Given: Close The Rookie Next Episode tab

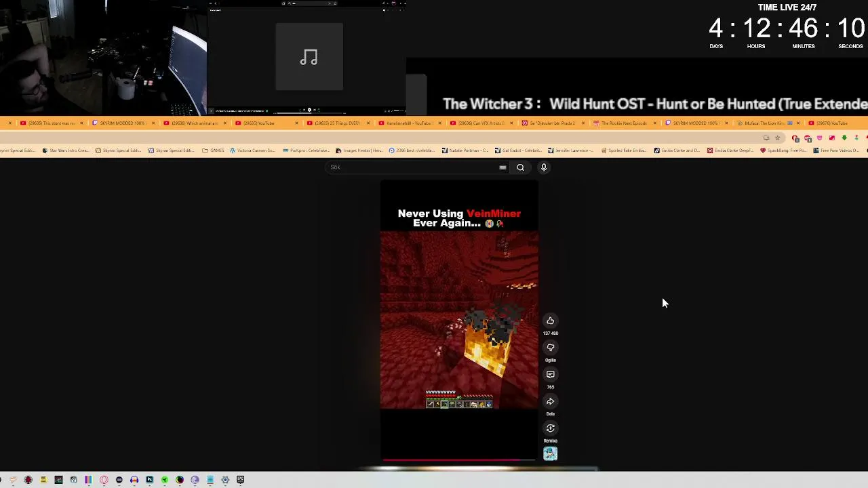Looking at the screenshot, I should 654,123.
